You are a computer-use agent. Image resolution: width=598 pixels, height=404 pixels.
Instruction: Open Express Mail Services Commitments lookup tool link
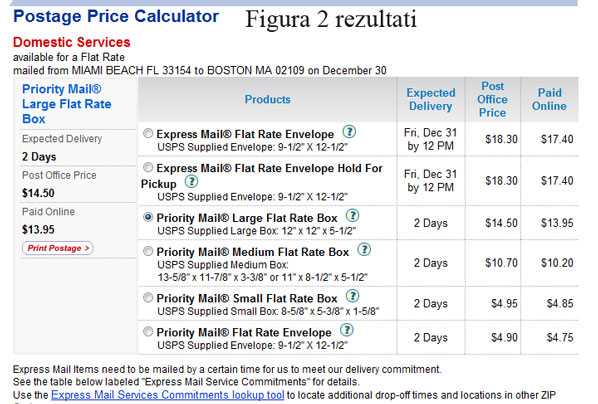168,395
